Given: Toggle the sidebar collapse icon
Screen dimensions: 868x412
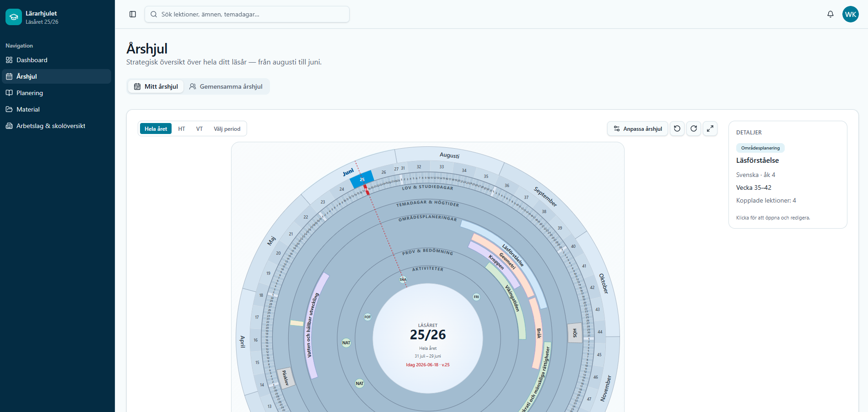Looking at the screenshot, I should [133, 14].
